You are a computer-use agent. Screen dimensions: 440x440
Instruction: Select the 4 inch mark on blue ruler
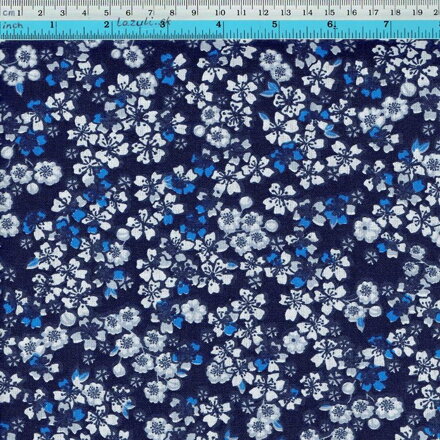(x=219, y=25)
